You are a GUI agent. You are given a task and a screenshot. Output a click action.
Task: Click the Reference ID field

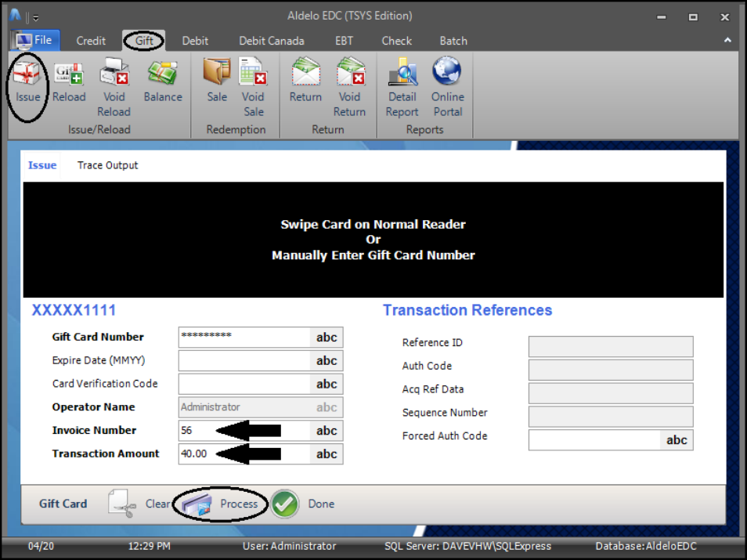click(x=611, y=346)
